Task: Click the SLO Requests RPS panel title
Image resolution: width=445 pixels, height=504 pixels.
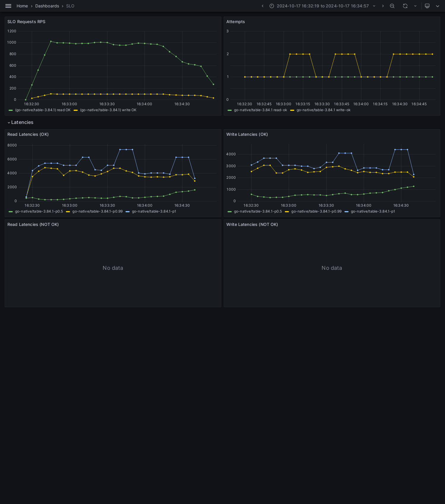Action: [26, 22]
